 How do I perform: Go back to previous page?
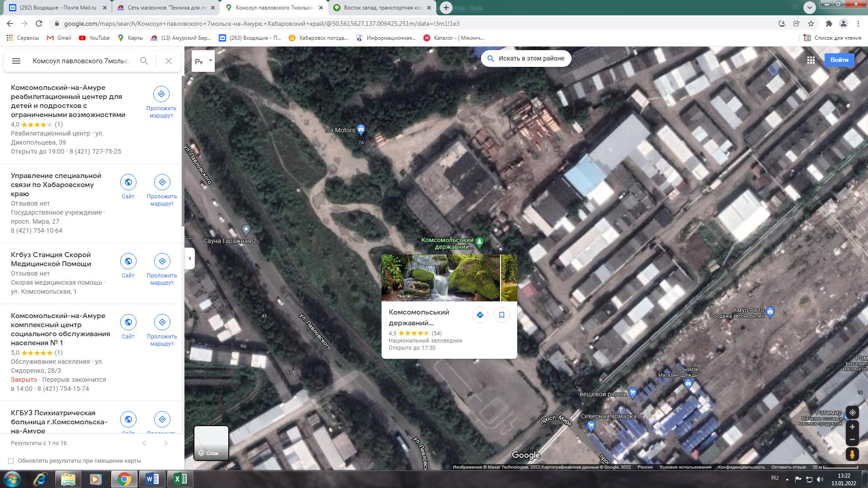tap(10, 23)
